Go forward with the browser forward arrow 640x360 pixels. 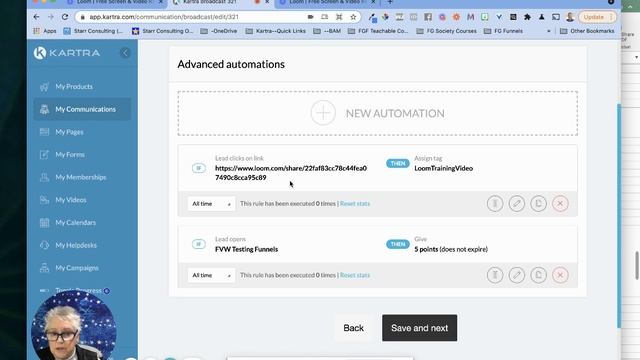tap(51, 17)
